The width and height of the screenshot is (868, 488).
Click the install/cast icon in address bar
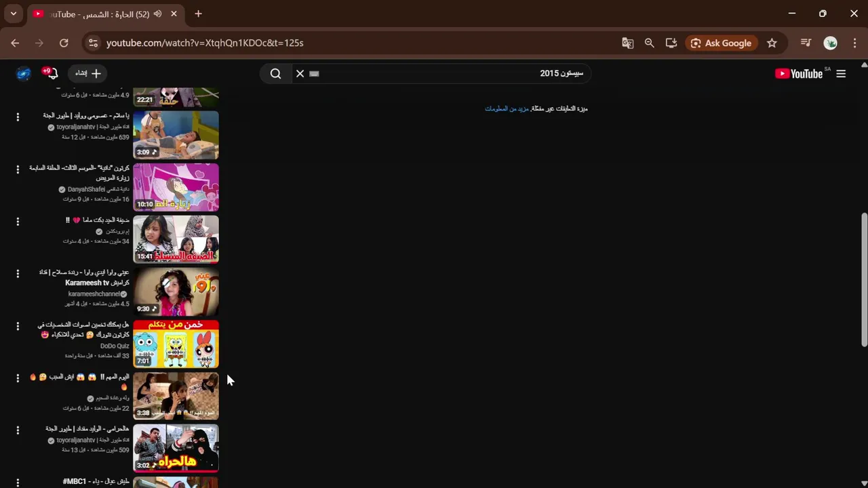point(671,43)
